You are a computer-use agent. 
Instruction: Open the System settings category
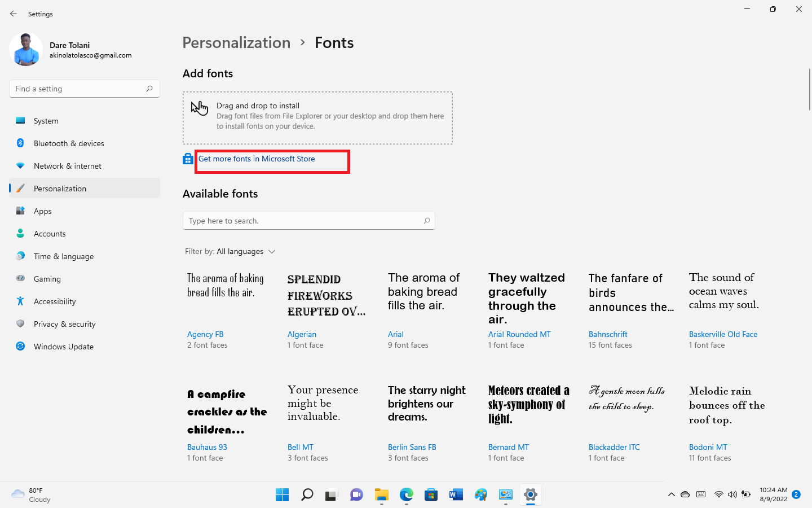click(x=85, y=121)
